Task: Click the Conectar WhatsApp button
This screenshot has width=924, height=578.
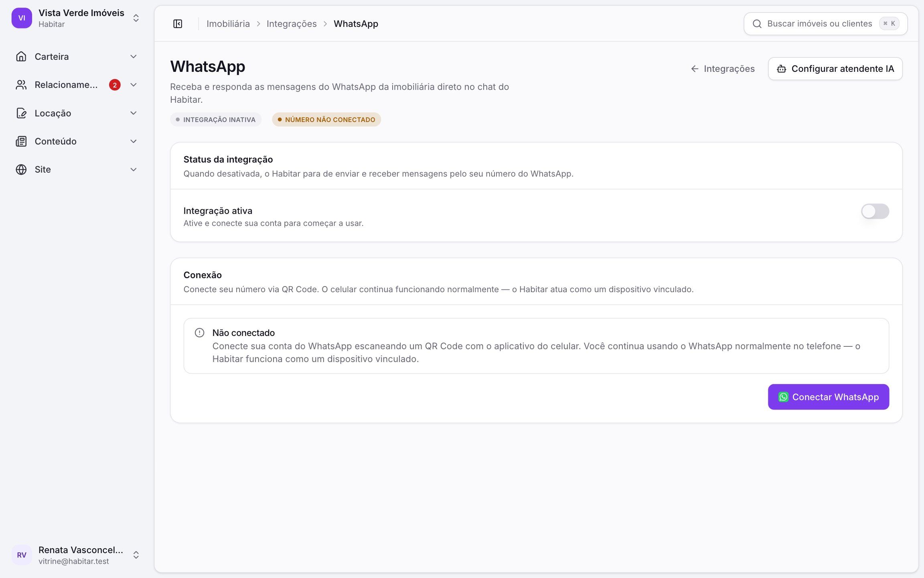Action: point(829,397)
